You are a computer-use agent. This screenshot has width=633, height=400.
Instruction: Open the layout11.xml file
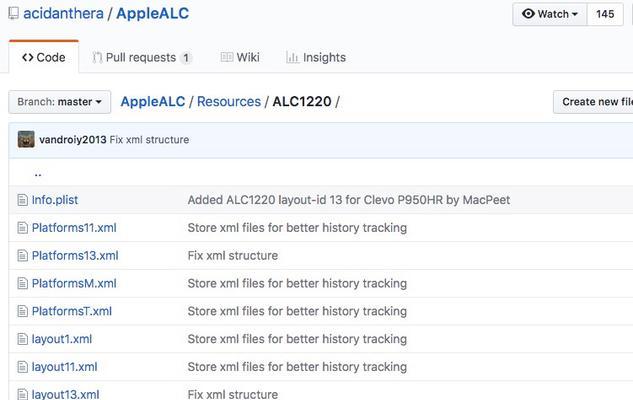click(x=65, y=367)
